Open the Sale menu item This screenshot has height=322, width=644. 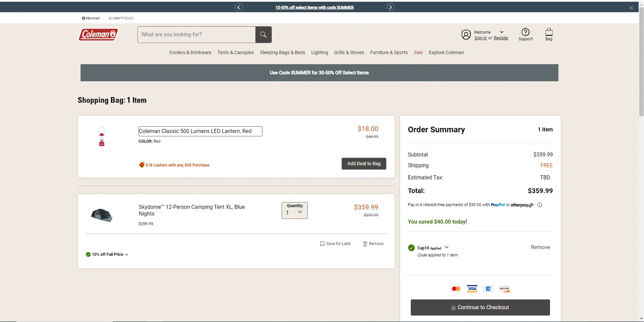coord(418,52)
